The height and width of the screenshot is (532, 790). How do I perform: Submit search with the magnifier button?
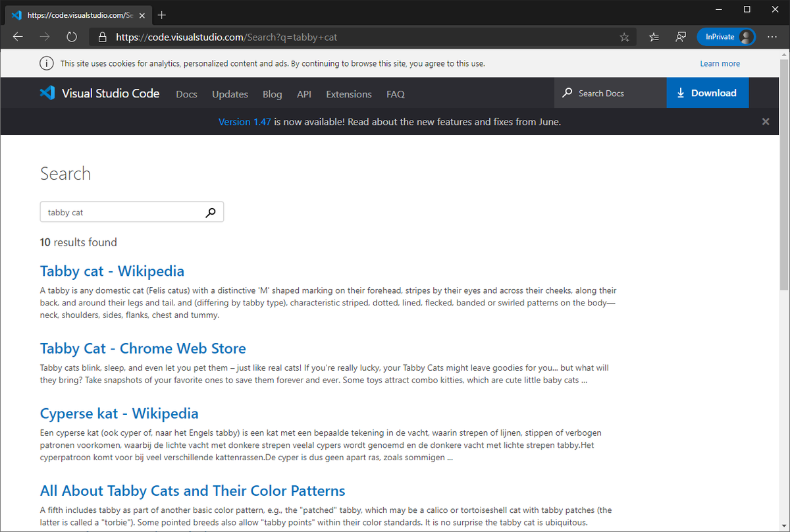point(211,212)
